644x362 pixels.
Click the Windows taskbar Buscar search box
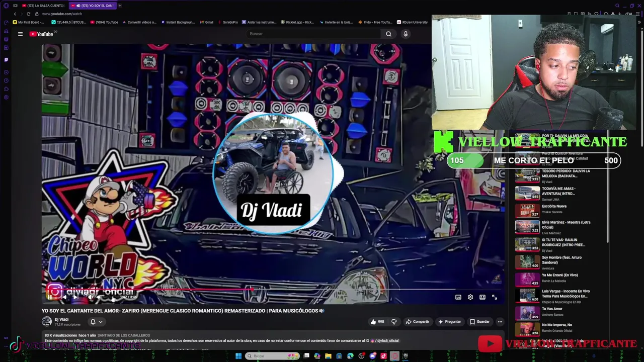272,356
